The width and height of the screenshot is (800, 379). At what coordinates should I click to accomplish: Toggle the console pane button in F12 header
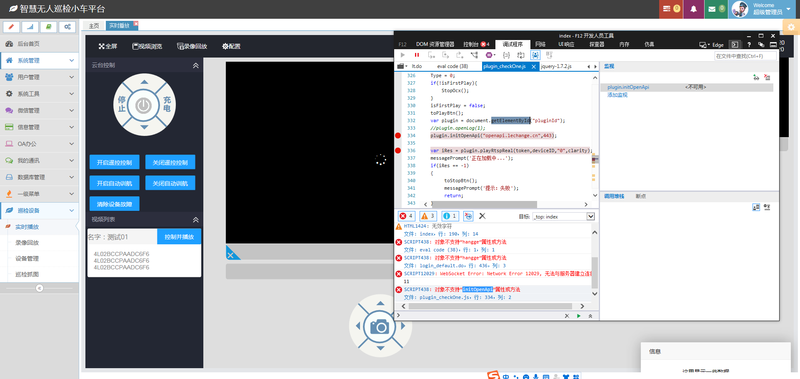734,44
